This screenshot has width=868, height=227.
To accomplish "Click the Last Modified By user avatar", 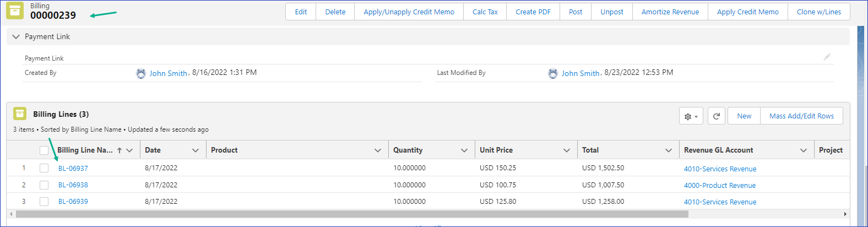I will pyautogui.click(x=553, y=73).
